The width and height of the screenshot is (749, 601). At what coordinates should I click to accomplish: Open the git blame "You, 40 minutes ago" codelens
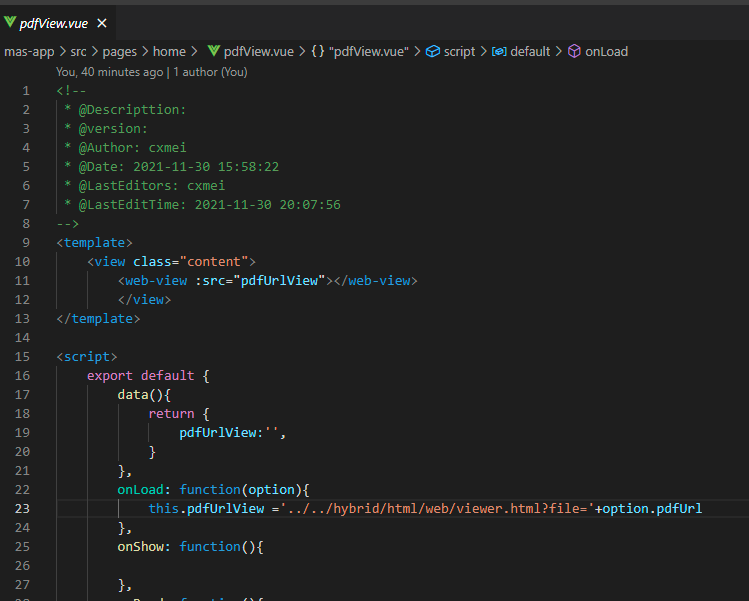pyautogui.click(x=151, y=72)
